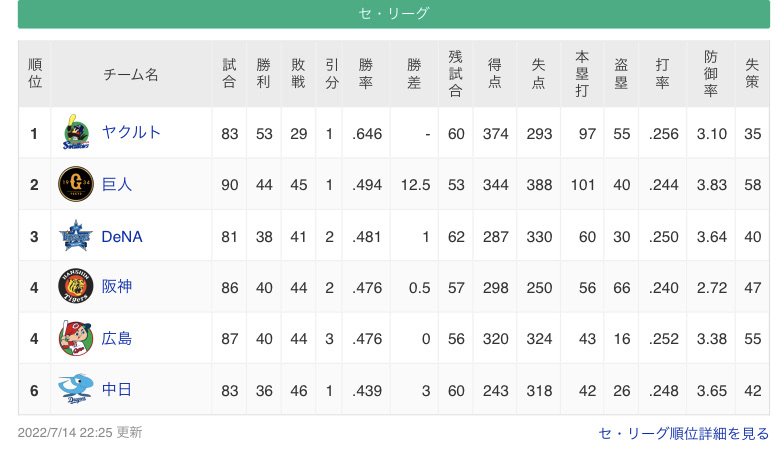The width and height of the screenshot is (784, 458).
Task: Click the 本塁打 column header
Action: pyautogui.click(x=582, y=74)
